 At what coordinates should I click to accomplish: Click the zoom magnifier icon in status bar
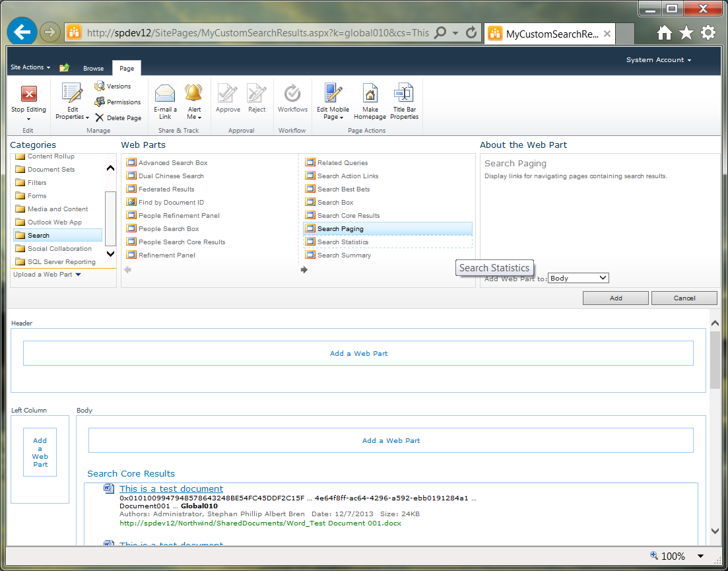[x=653, y=555]
